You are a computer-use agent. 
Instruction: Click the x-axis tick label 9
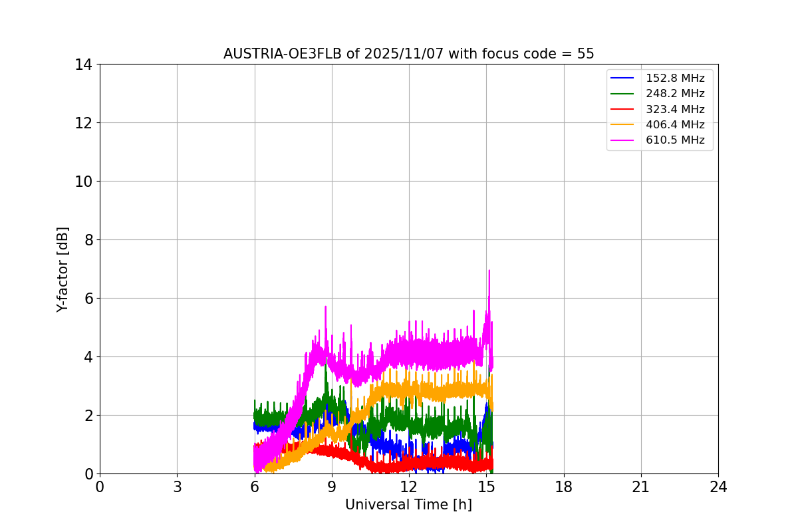pyautogui.click(x=332, y=487)
